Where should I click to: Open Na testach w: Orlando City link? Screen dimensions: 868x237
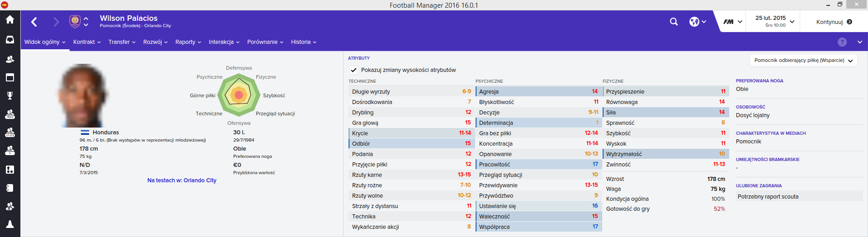(182, 180)
